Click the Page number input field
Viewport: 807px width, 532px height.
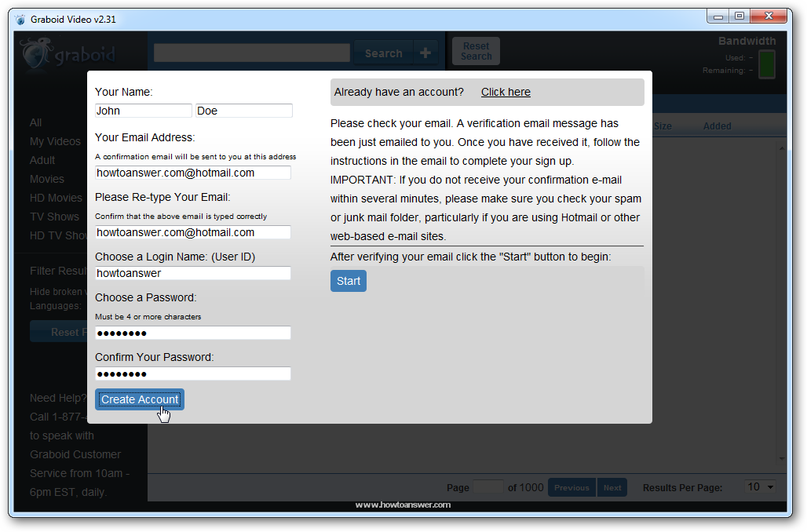pos(488,486)
